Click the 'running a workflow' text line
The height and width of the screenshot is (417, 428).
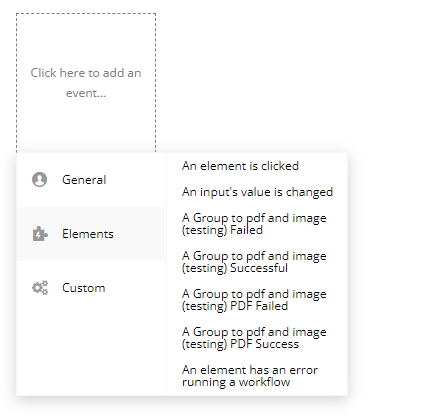[236, 382]
